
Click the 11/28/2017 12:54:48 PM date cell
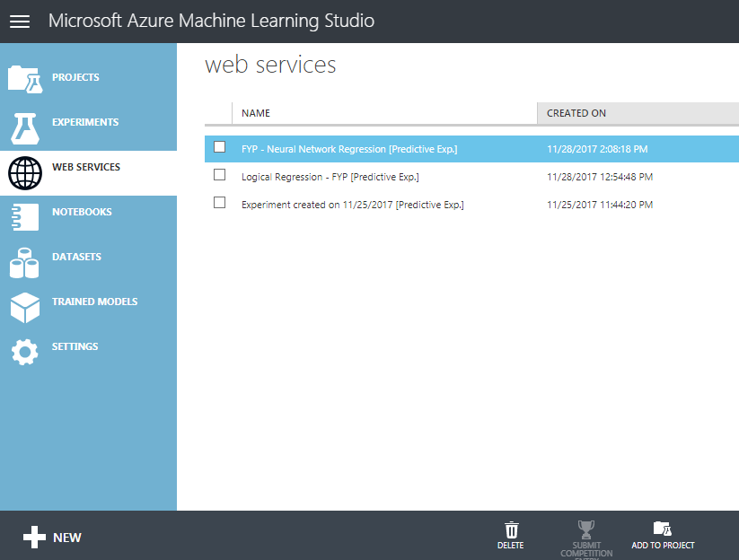point(600,177)
